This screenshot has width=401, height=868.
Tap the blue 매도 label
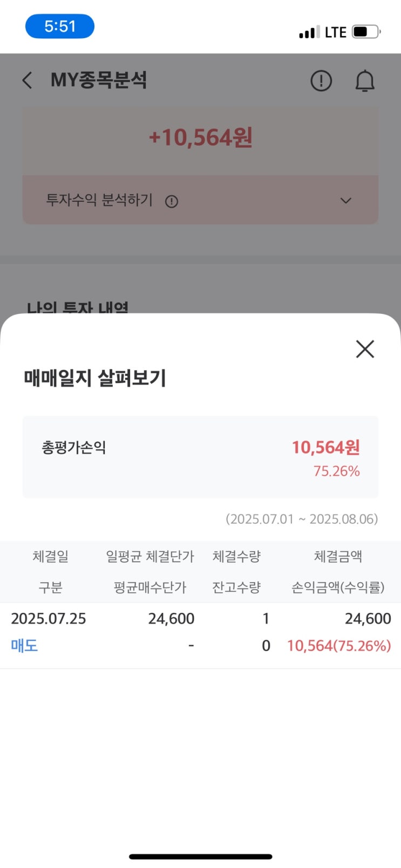coord(24,645)
